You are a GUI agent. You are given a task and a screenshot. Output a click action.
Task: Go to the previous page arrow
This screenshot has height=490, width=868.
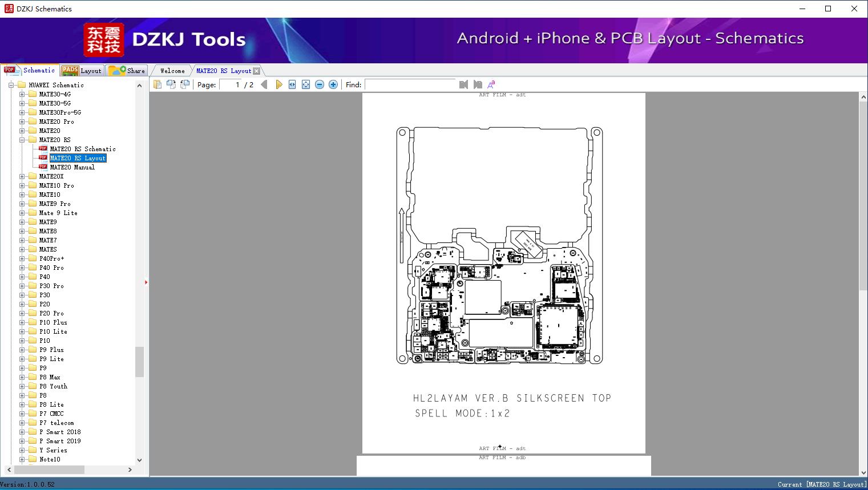[x=264, y=84]
